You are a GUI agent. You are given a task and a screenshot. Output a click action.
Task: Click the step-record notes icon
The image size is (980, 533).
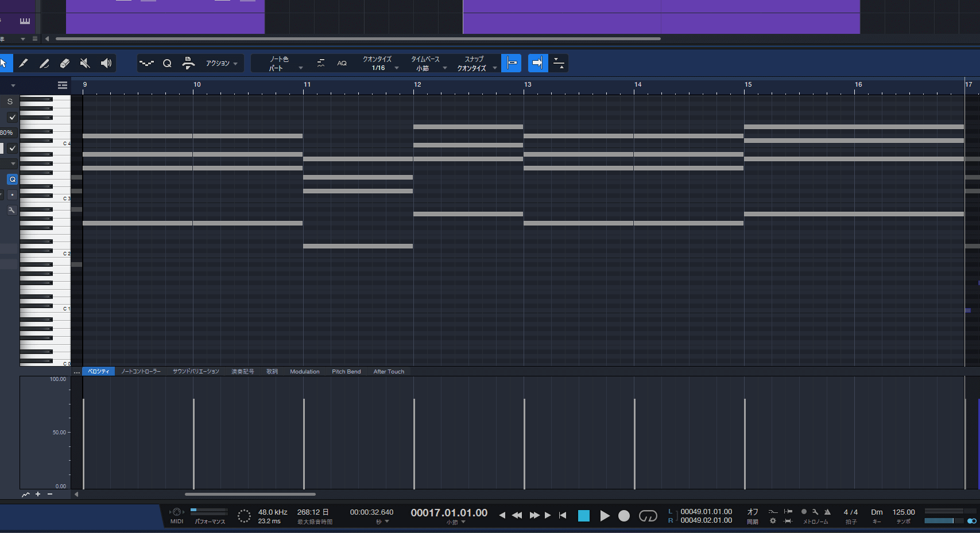[x=146, y=63]
